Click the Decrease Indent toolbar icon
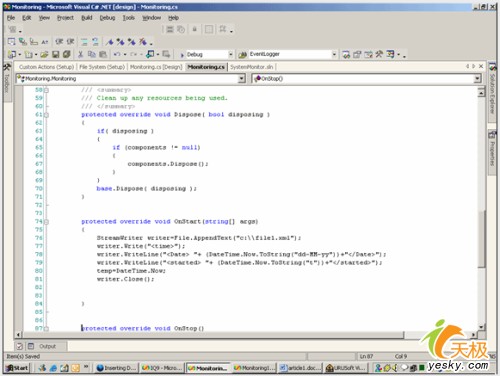 click(59, 42)
